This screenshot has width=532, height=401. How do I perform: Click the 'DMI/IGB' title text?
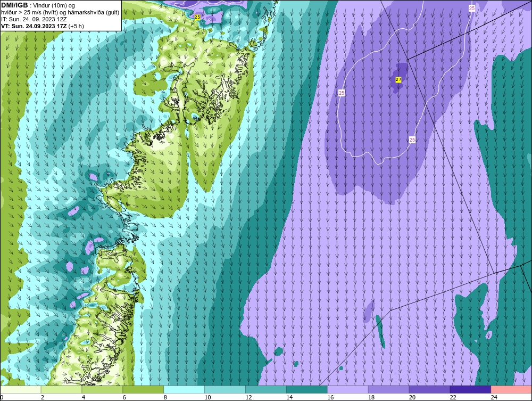click(x=14, y=5)
